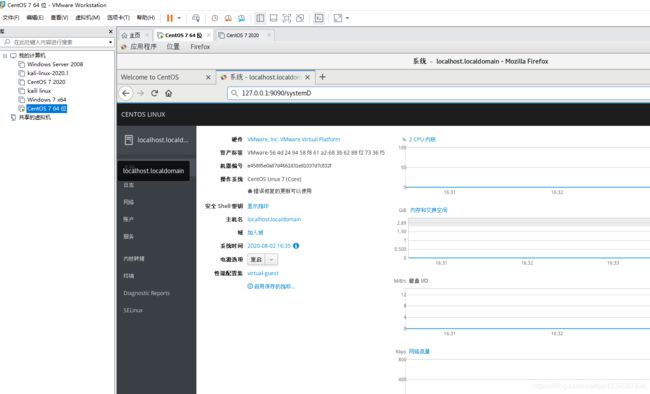This screenshot has width=650, height=394.
Task: Go to Firefox home page icon
Action: click(168, 93)
